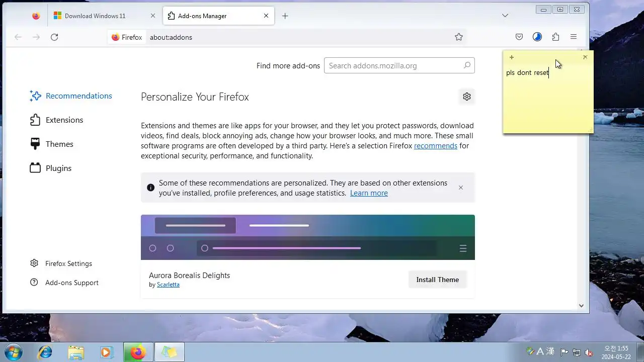Open Windows Media Player from the taskbar
The height and width of the screenshot is (362, 644).
(106, 352)
